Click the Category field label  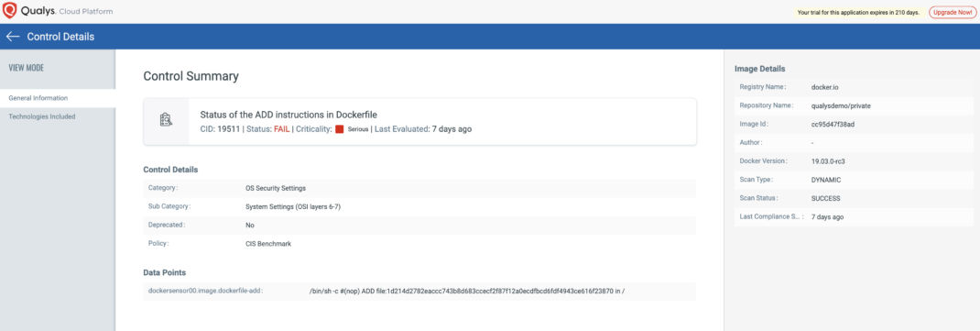click(162, 188)
